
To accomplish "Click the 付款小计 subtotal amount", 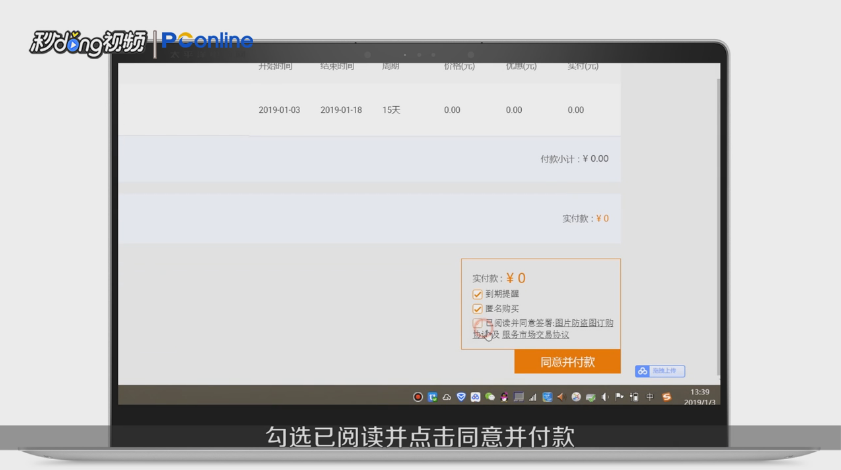I will [595, 159].
